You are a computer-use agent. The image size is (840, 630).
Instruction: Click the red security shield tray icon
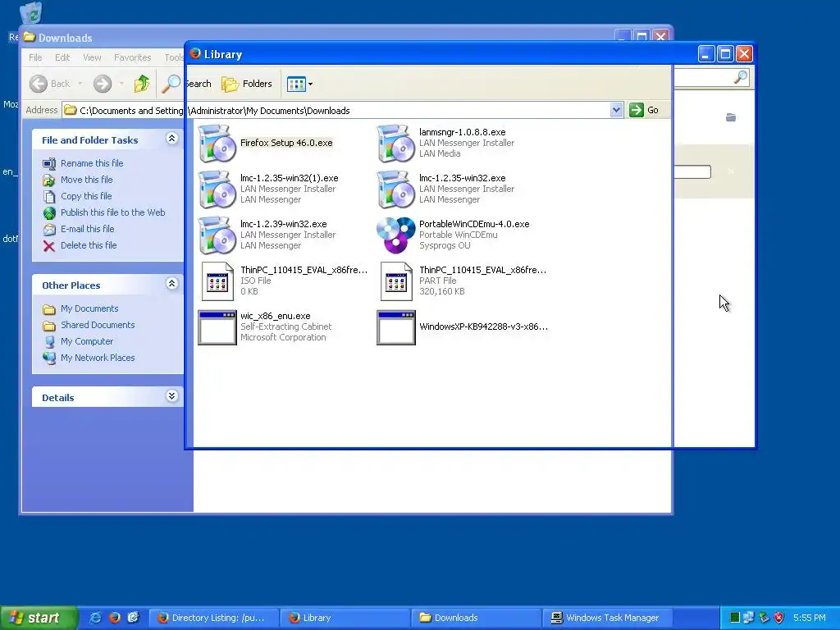tap(779, 618)
